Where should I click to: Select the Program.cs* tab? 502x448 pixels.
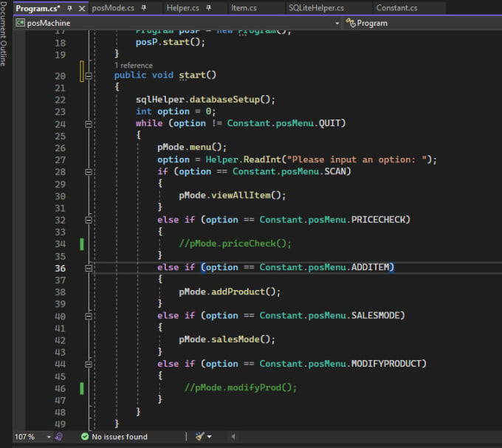click(38, 8)
